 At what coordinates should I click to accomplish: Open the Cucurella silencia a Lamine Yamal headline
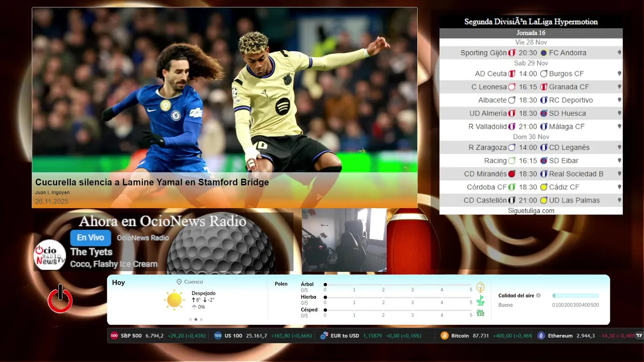[x=152, y=182]
